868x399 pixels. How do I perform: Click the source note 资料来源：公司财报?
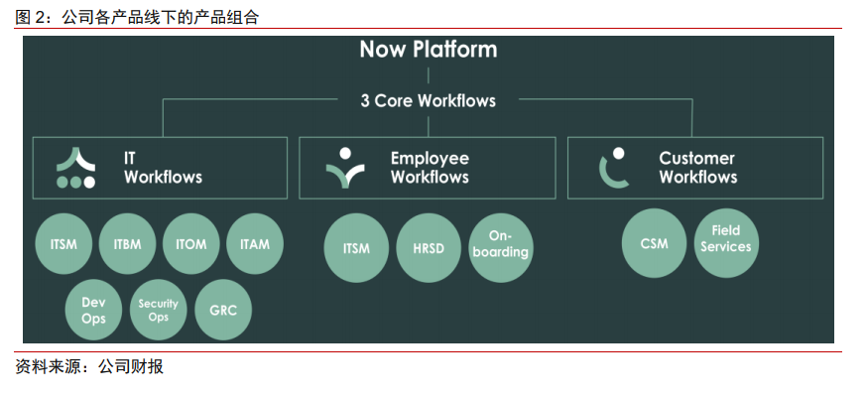(x=89, y=366)
